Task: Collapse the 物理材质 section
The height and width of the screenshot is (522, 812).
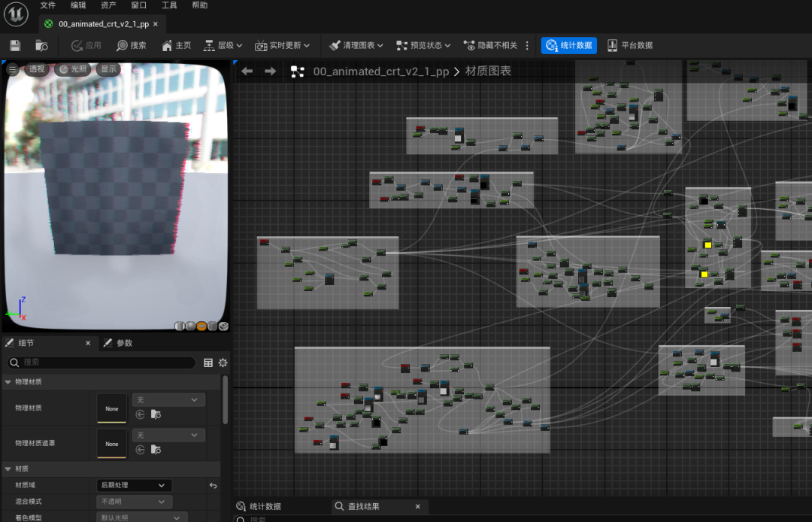Action: pos(8,381)
